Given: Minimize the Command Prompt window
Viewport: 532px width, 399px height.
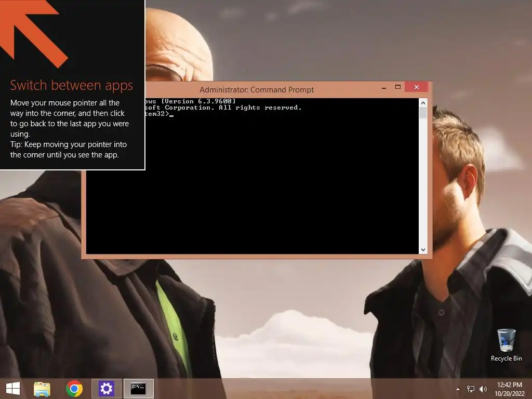Looking at the screenshot, I should point(384,87).
